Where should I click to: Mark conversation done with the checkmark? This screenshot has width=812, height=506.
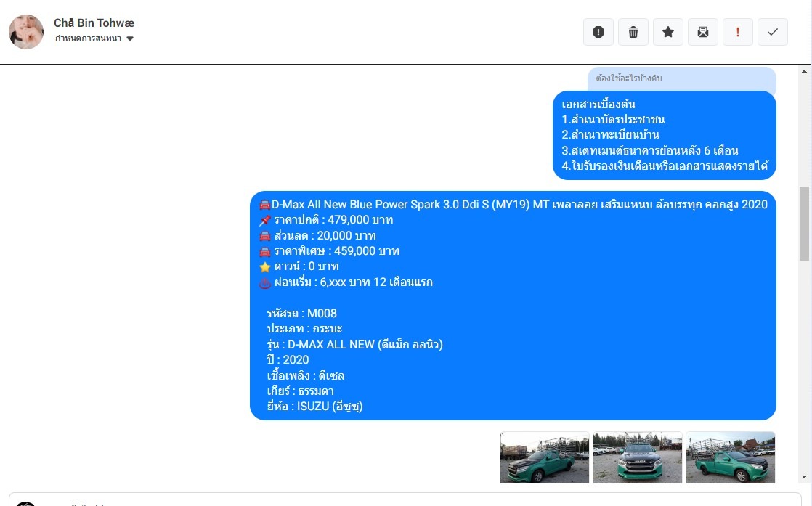point(773,32)
